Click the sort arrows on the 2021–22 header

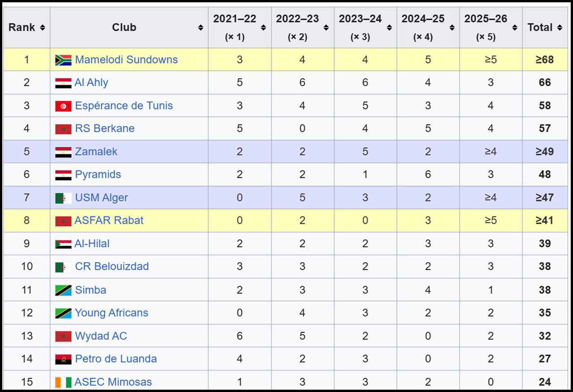tap(263, 27)
